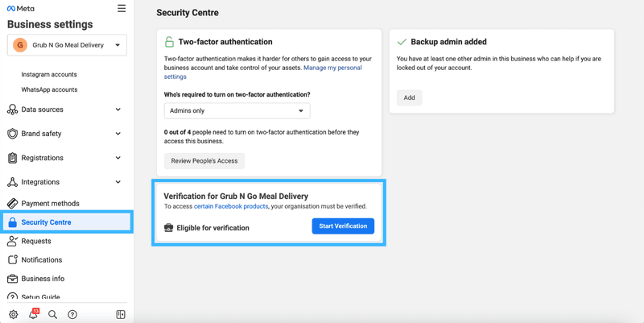Click 'Who's required to turn on' label
Screen dimensions: 644x323
pos(237,94)
